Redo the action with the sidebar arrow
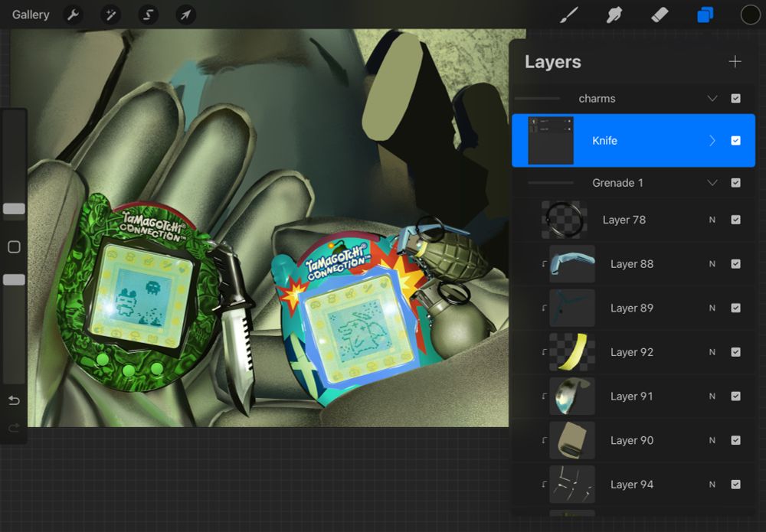Screen dimensions: 766x532 pyautogui.click(x=14, y=428)
